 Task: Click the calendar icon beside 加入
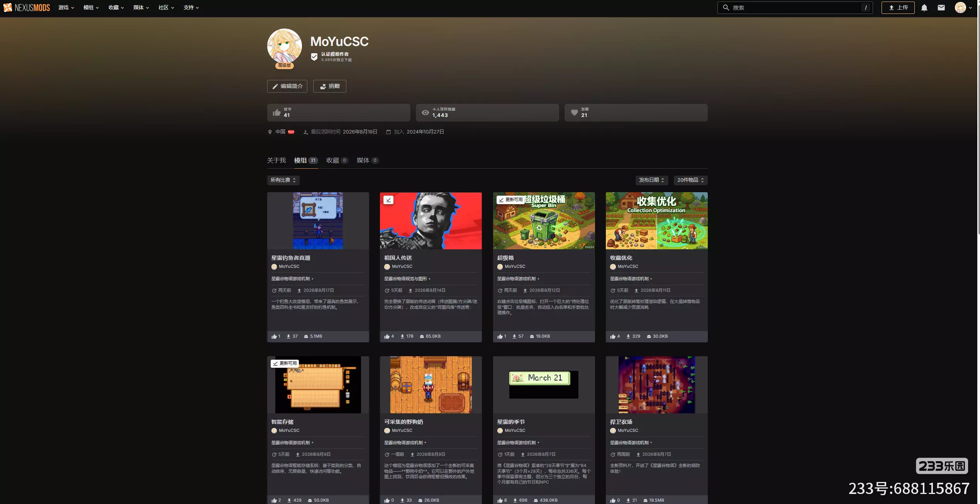(388, 132)
